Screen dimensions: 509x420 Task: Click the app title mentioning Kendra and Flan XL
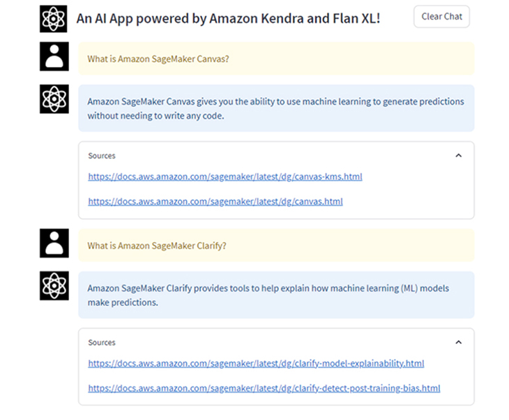[228, 19]
